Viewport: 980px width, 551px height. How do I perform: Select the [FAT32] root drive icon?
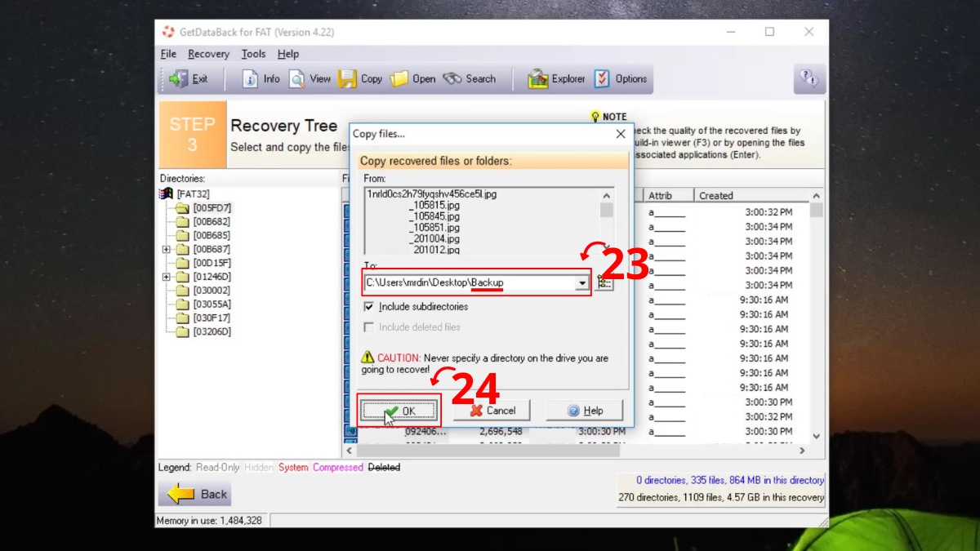click(x=167, y=194)
